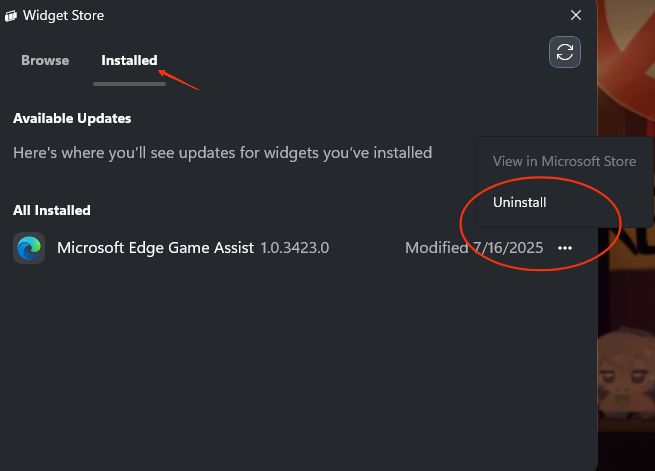The height and width of the screenshot is (471, 655).
Task: Click the Modified 7/16/2025 date label
Action: [474, 248]
